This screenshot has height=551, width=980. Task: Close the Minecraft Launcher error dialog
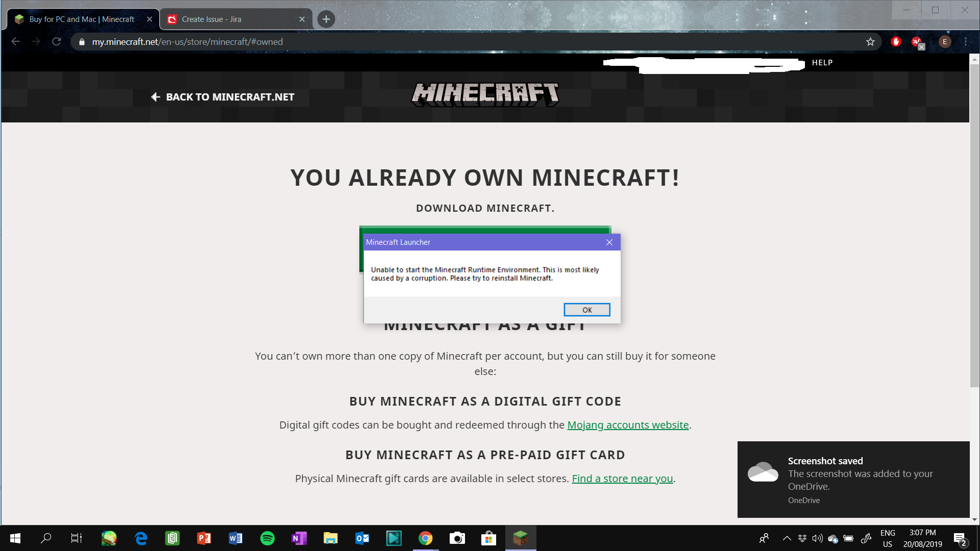[609, 242]
